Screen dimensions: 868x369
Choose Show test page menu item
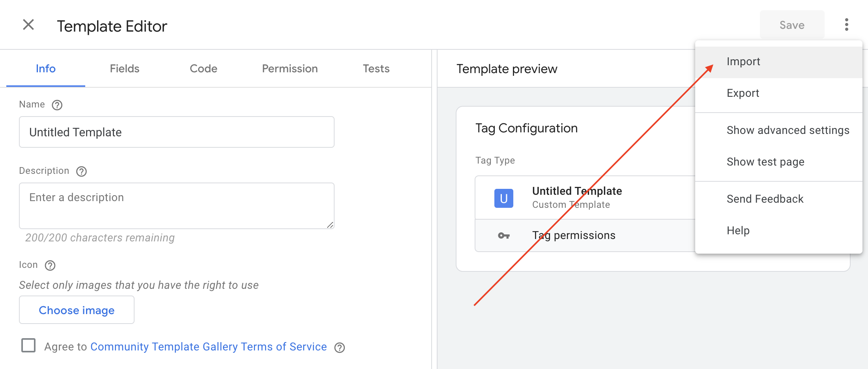coord(765,162)
